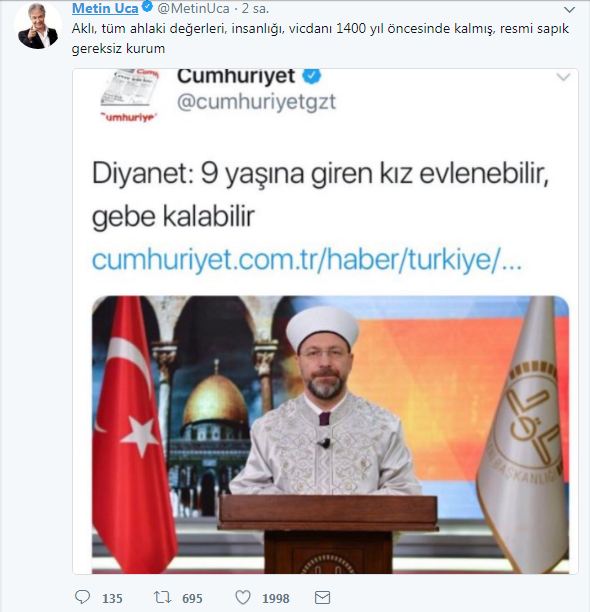Click the @MetinUca handle
Image resolution: width=590 pixels, height=612 pixels.
click(x=193, y=8)
